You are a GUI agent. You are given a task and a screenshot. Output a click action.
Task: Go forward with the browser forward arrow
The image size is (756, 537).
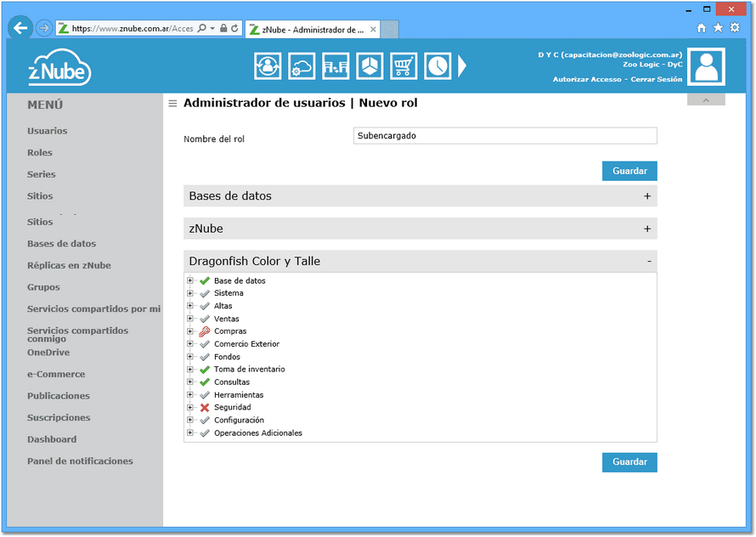[44, 28]
